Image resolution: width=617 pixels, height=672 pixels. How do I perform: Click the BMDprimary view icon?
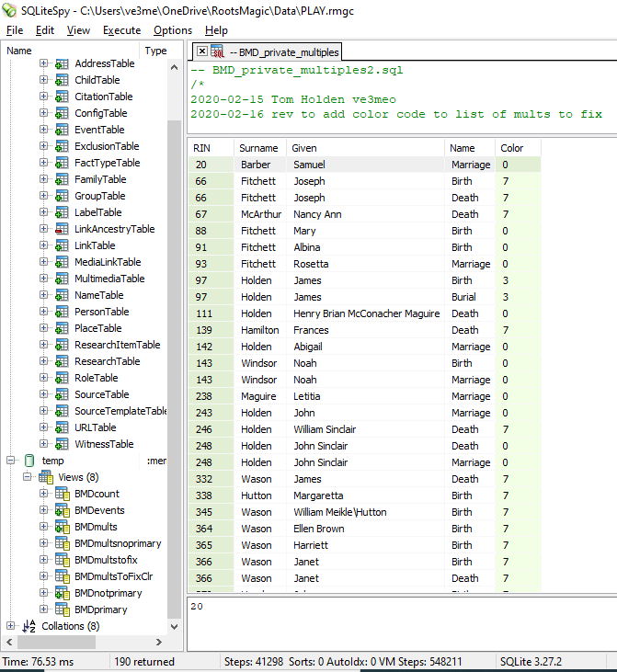[63, 609]
